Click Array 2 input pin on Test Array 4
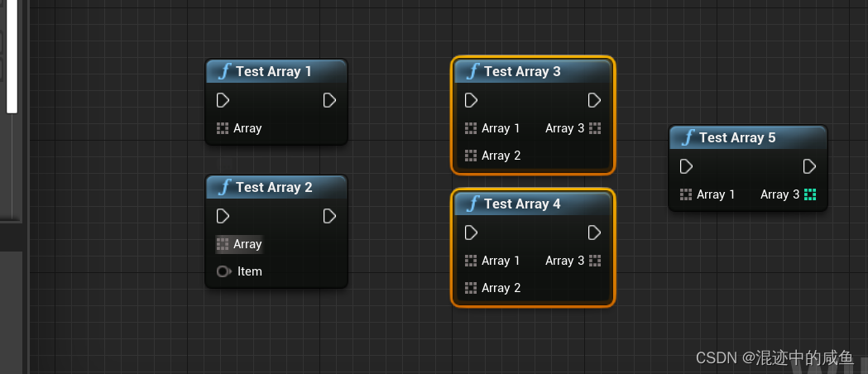 (471, 288)
